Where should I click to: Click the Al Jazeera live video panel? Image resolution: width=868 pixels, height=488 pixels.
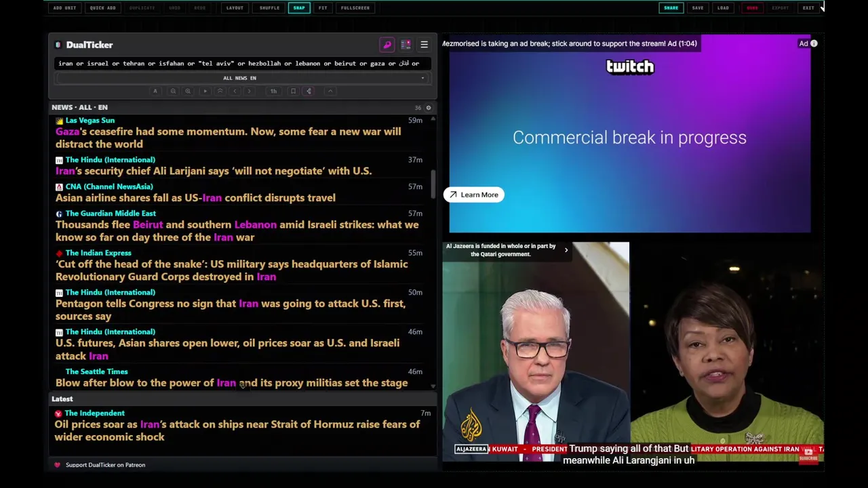(x=633, y=352)
